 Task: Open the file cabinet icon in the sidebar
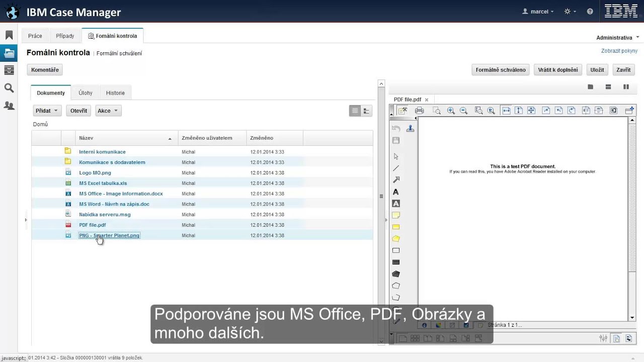(9, 70)
